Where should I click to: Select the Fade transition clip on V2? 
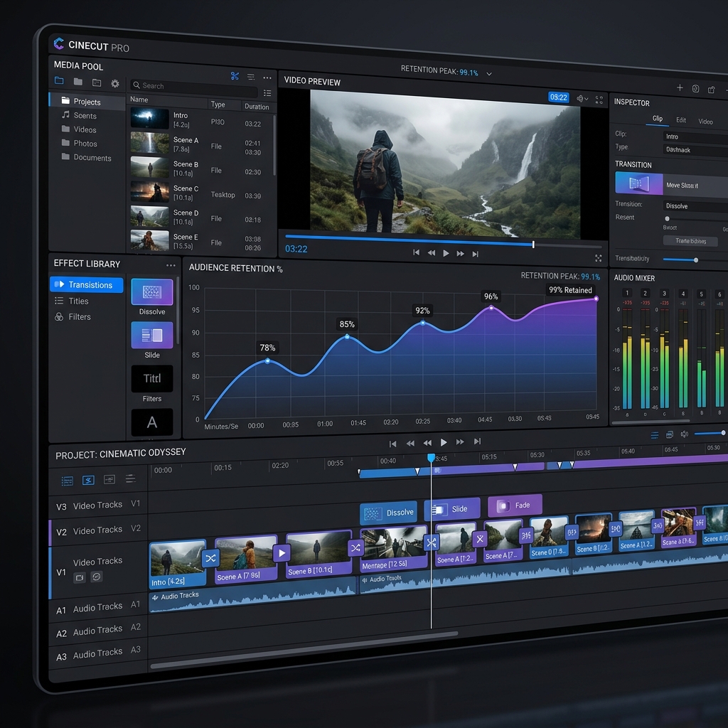point(515,505)
